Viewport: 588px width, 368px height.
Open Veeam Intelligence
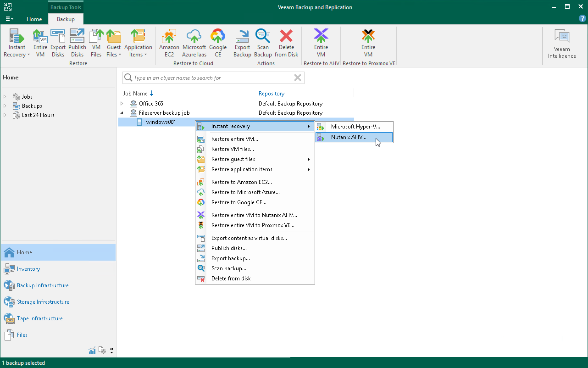[x=562, y=44]
